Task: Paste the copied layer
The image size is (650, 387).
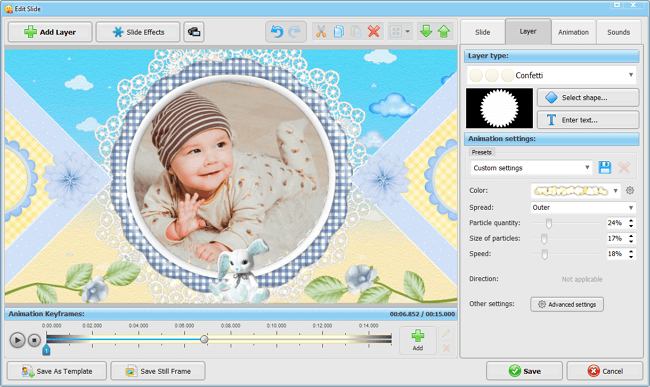Action: (356, 31)
